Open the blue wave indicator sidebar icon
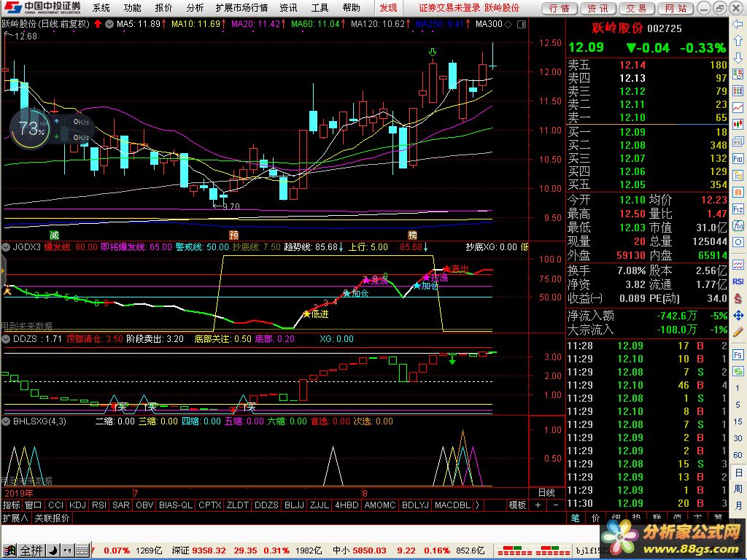The height and width of the screenshot is (560, 747). (738, 264)
